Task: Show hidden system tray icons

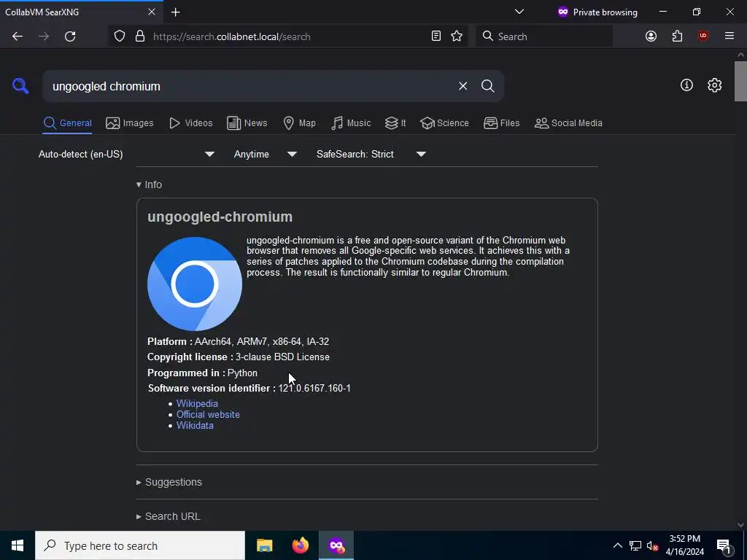Action: (x=617, y=545)
